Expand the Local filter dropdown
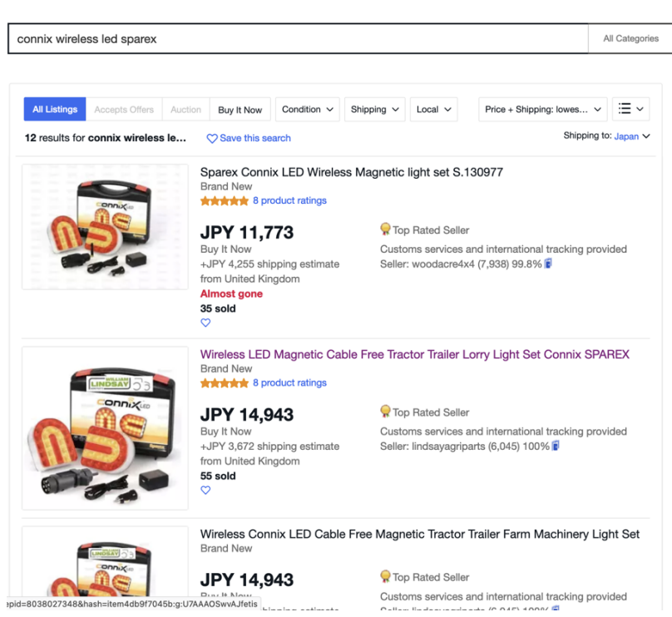Image resolution: width=672 pixels, height=617 pixels. point(434,109)
